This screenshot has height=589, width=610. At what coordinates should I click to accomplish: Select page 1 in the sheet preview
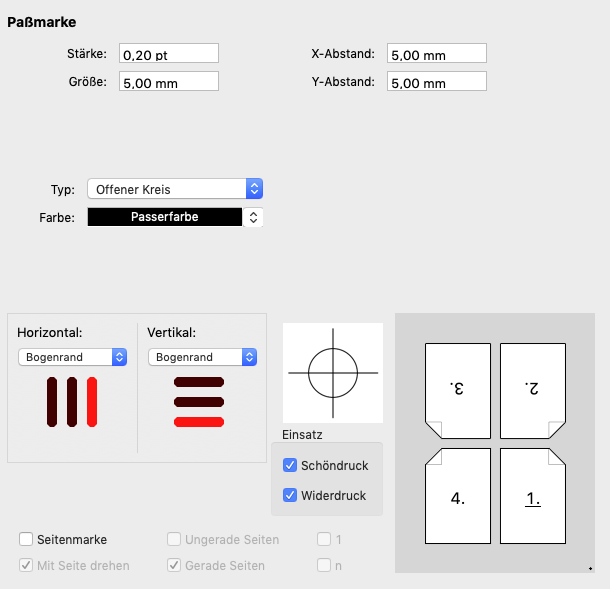click(533, 496)
